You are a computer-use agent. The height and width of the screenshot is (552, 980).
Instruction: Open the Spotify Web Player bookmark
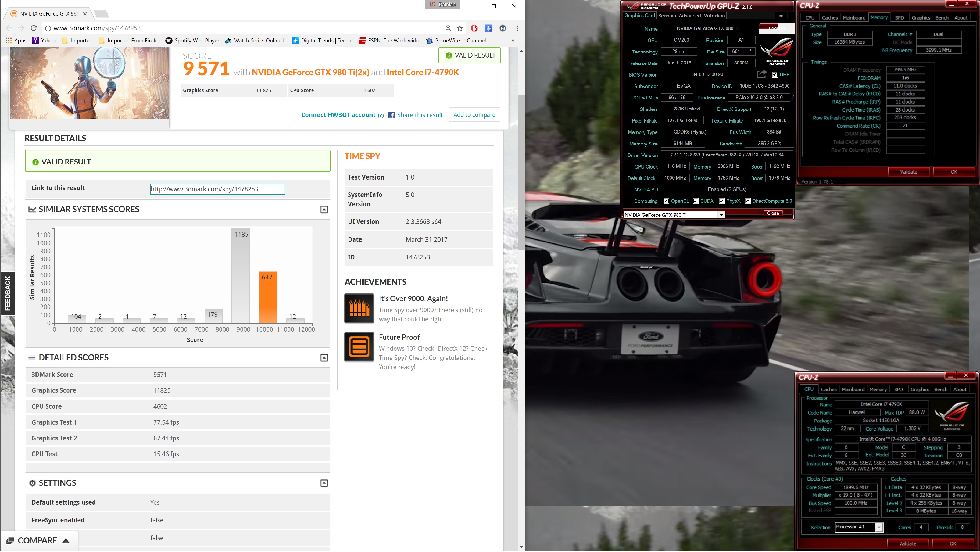coord(192,40)
